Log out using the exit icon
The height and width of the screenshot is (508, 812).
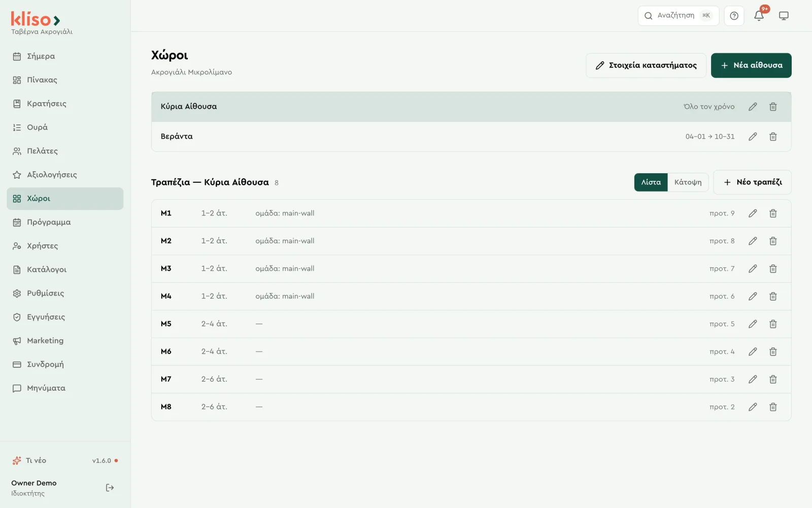(x=110, y=488)
